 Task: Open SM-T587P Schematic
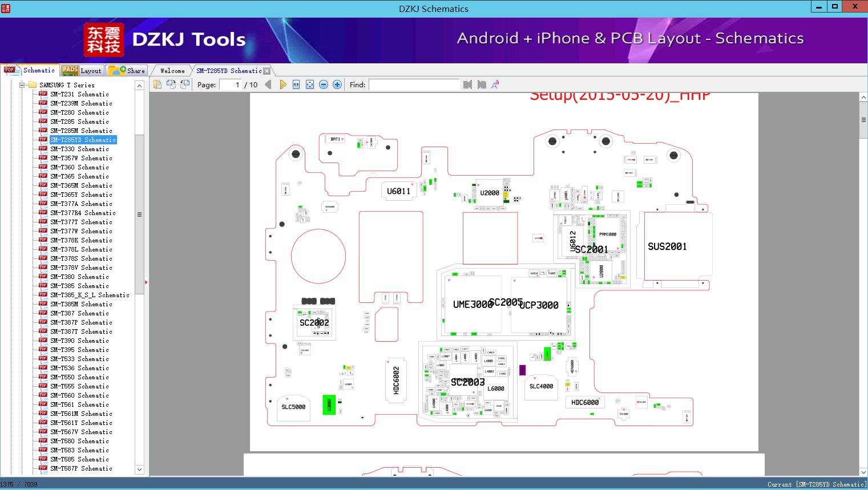click(81, 468)
